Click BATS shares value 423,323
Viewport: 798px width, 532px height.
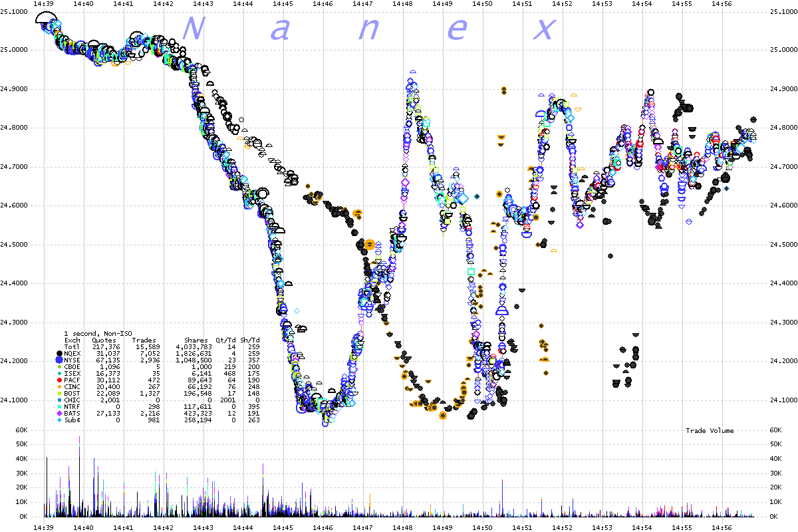[x=198, y=413]
